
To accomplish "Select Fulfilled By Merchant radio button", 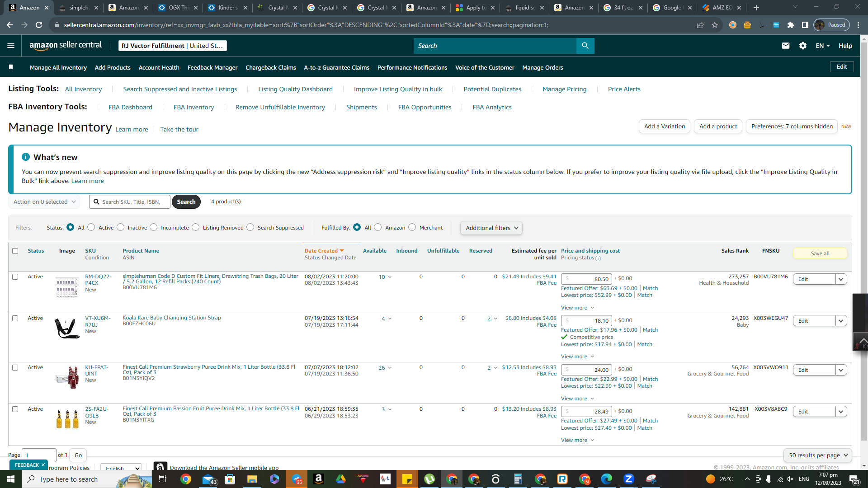I will click(412, 227).
